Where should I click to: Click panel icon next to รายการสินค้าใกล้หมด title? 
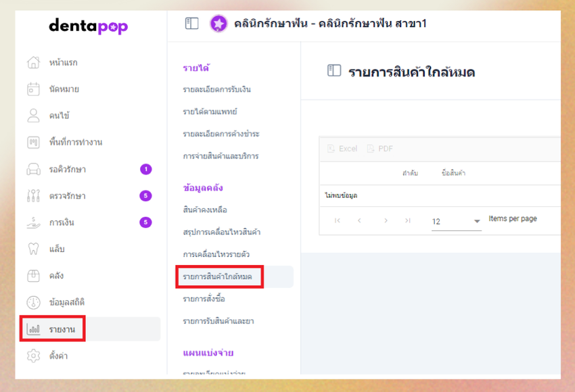pyautogui.click(x=334, y=70)
